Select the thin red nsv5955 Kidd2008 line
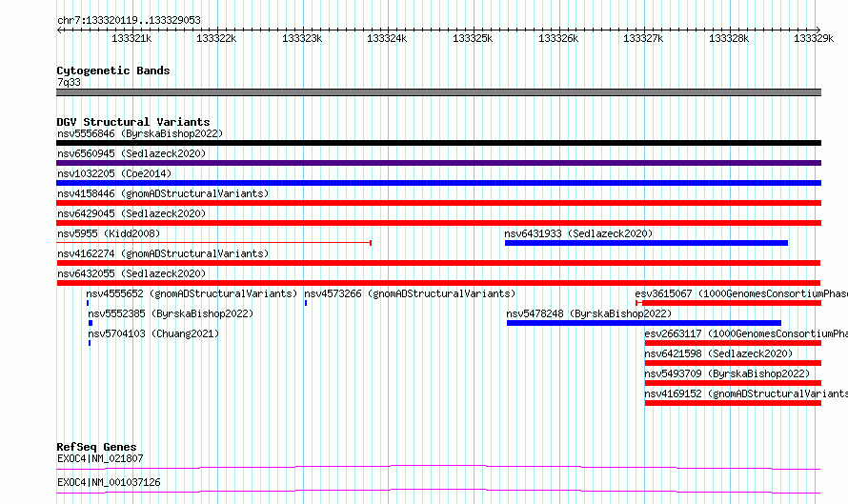Screen dimensions: 848x504 tap(213, 243)
